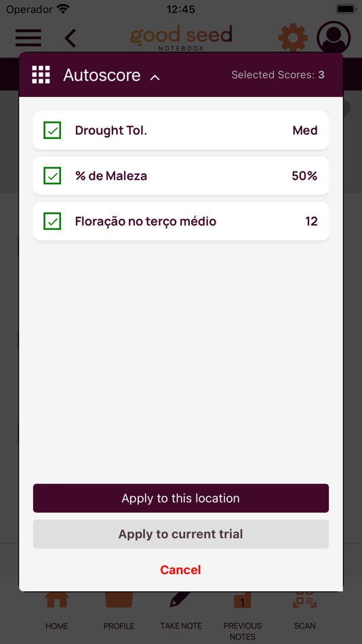
Task: Select the 50% value for Maleza
Action: pos(304,176)
